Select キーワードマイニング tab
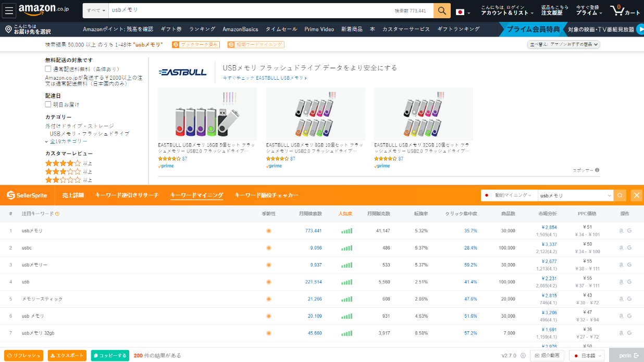Screen dimensions: 644x362 196,195
